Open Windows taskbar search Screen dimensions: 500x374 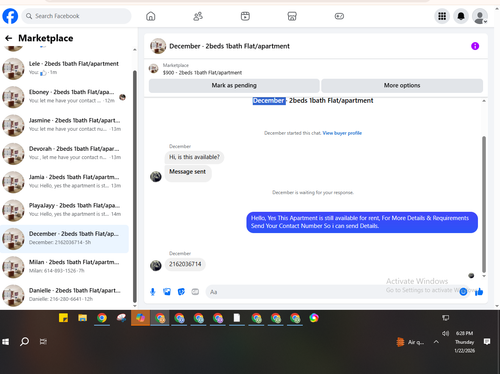tap(24, 342)
